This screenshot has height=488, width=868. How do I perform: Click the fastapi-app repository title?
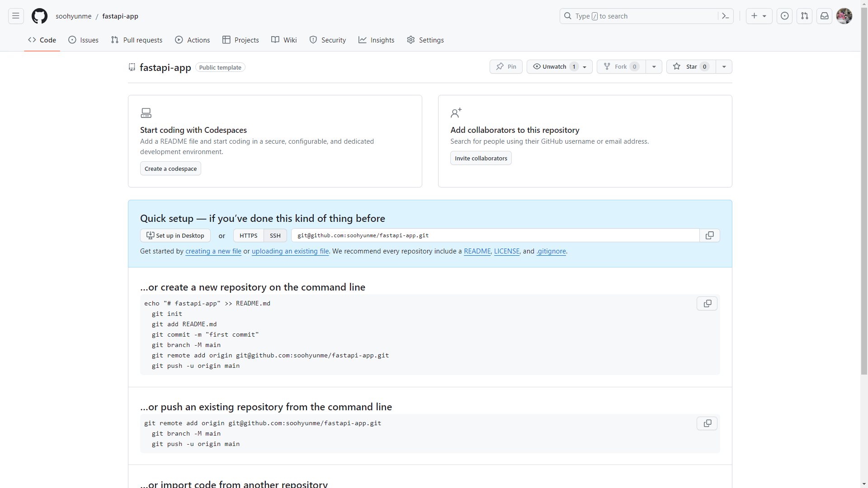coord(165,67)
